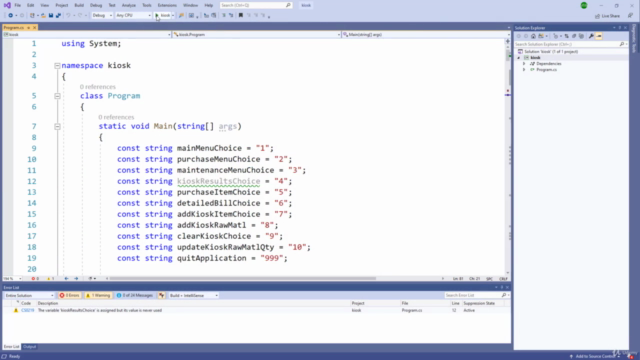Open the Debug configuration dropdown
The image size is (640, 360).
coord(102,16)
